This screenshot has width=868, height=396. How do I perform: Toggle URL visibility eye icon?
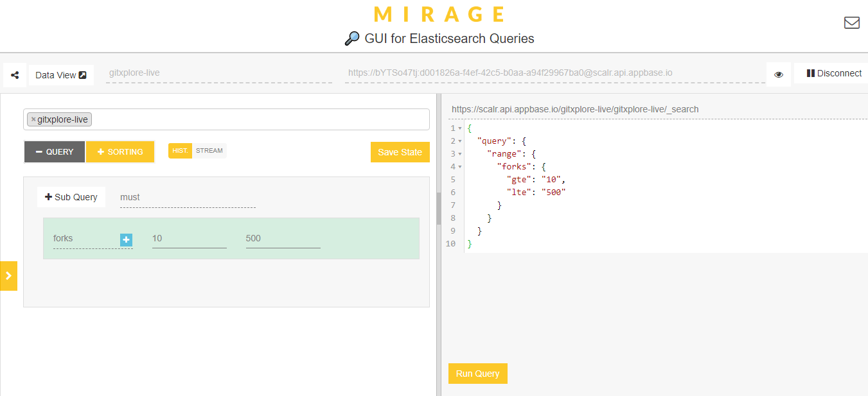click(x=779, y=74)
